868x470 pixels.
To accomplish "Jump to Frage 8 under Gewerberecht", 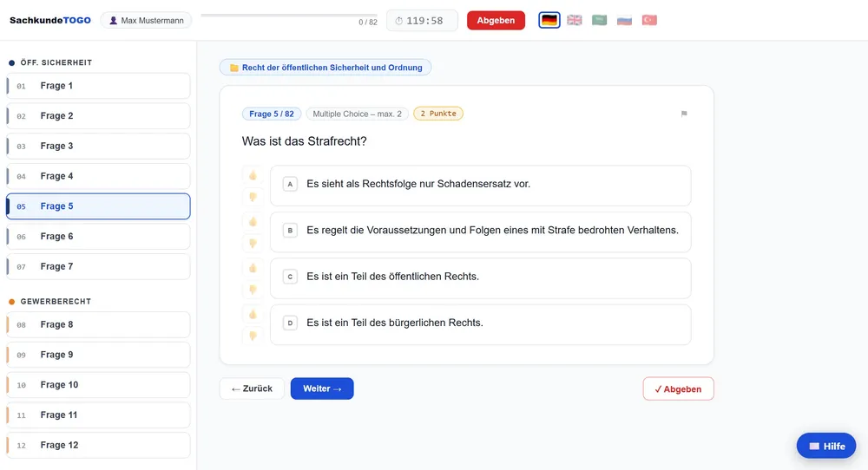I will click(x=99, y=324).
